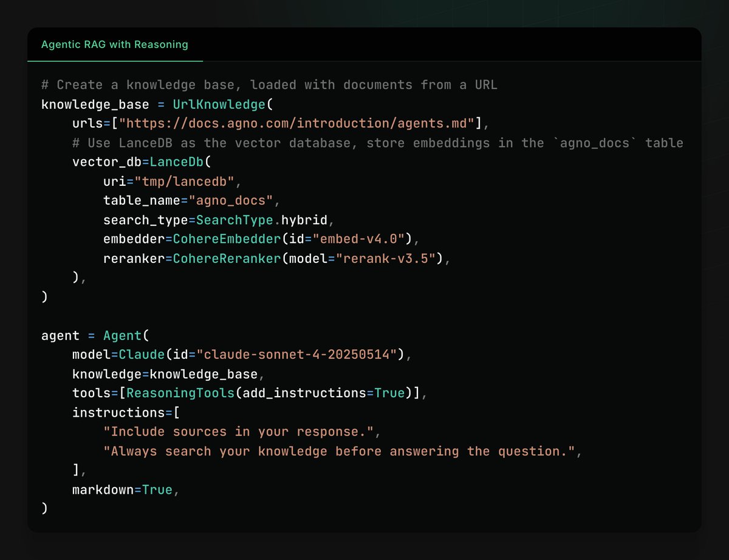Click 'knowledge_base' value in the knowledge= line

[204, 374]
